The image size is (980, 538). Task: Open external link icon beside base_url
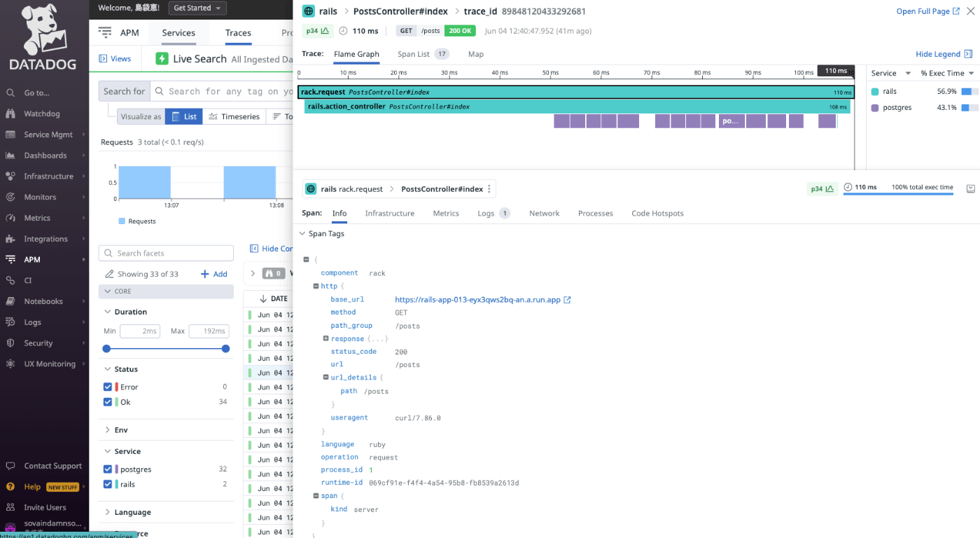[567, 300]
